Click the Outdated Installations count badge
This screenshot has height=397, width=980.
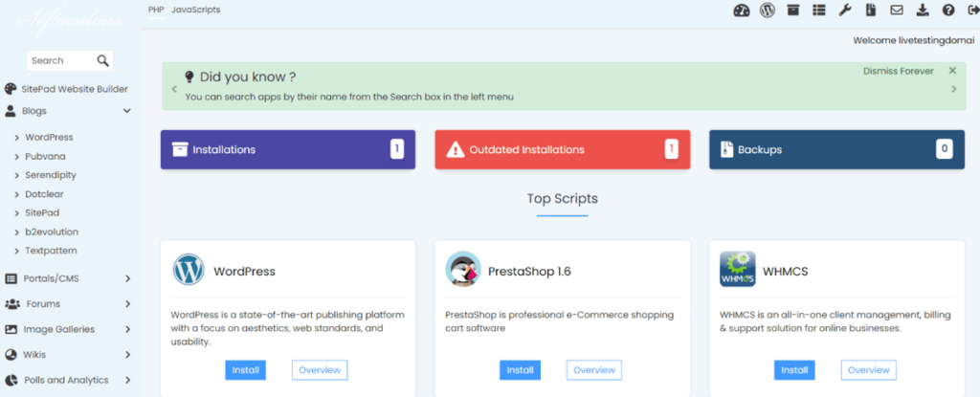tap(671, 149)
